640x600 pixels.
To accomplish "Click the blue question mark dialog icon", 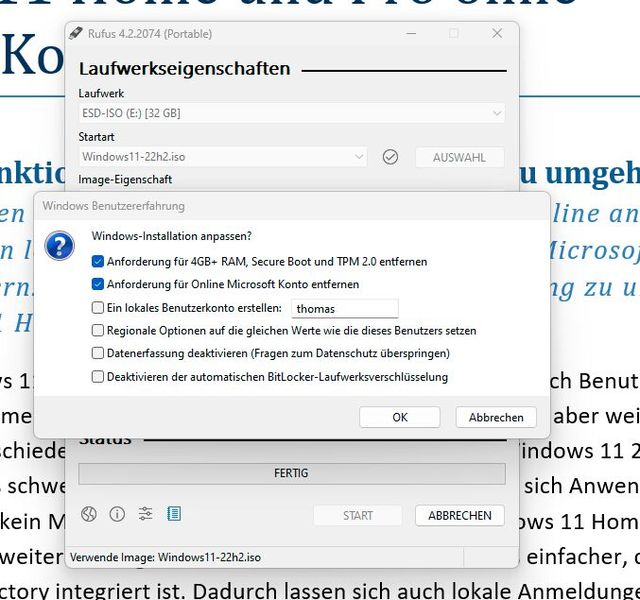I will (60, 246).
